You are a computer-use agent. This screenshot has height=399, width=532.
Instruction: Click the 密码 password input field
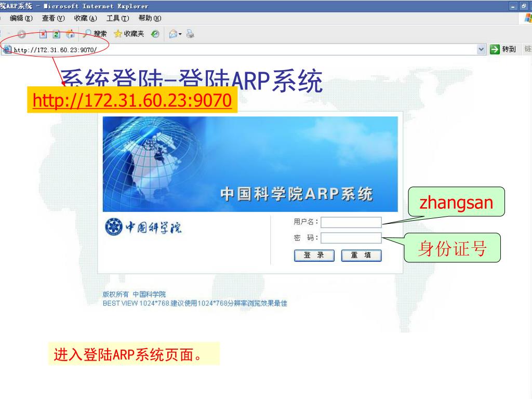click(351, 238)
